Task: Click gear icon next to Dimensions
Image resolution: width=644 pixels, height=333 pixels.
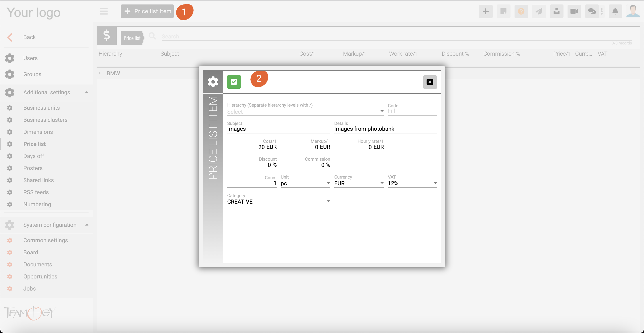Action: click(10, 132)
